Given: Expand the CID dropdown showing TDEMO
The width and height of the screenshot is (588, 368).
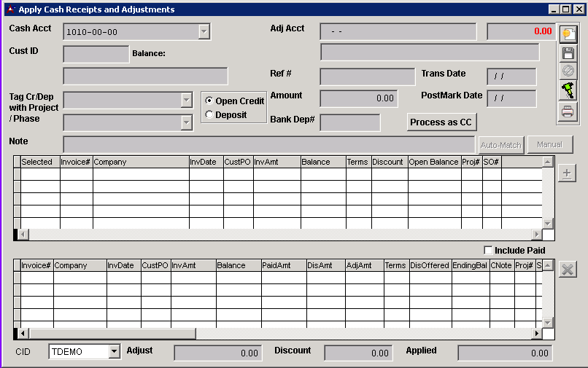Looking at the screenshot, I should coord(113,352).
